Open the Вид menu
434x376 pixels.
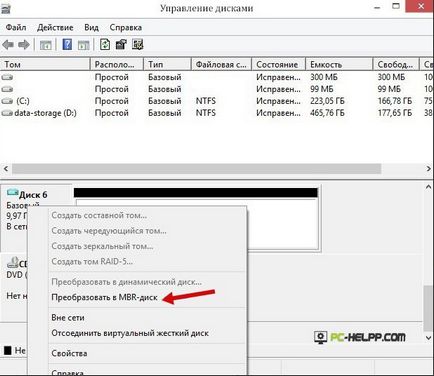(91, 27)
